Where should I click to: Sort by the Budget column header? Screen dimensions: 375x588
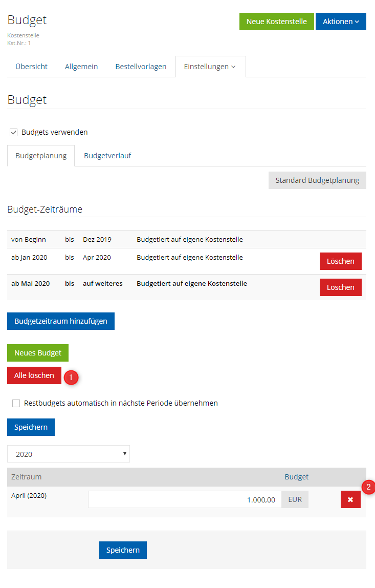(x=296, y=477)
